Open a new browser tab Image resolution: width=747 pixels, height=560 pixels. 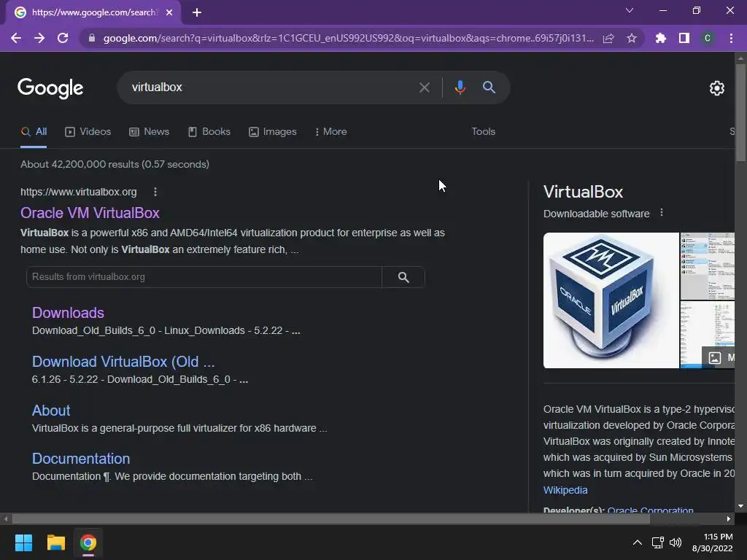click(197, 12)
